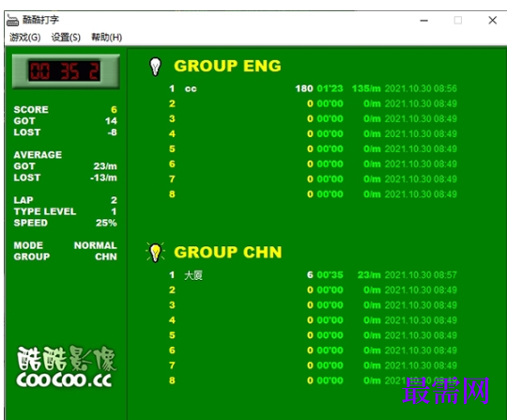The height and width of the screenshot is (420, 507).
Task: Click the 23/m rate in GROUP CHN row 1
Action: pos(369,275)
